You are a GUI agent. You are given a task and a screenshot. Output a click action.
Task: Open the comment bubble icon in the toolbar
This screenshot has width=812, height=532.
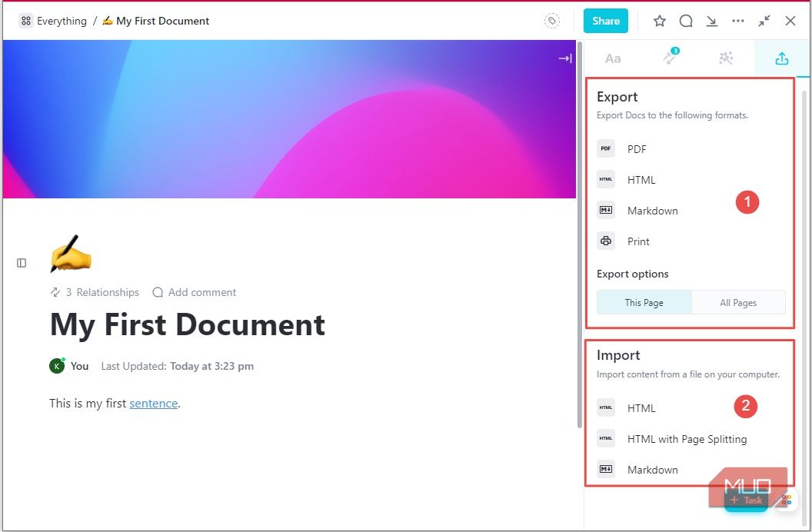click(x=685, y=21)
